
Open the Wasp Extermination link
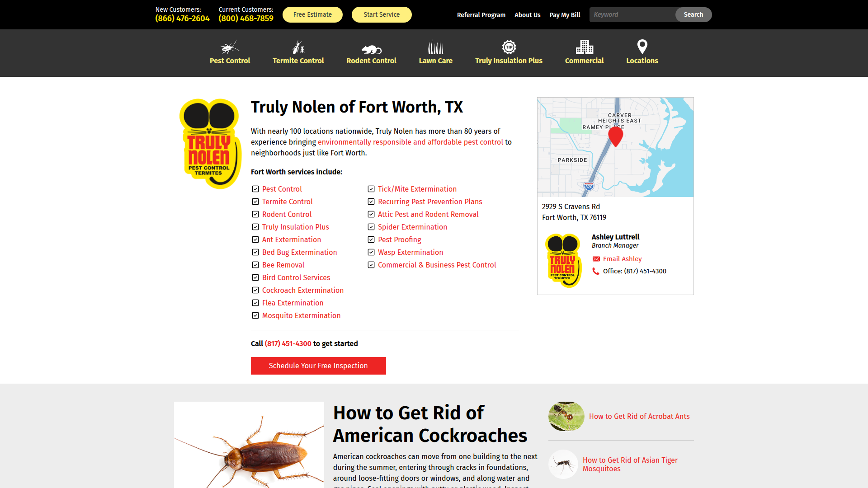[x=410, y=252]
